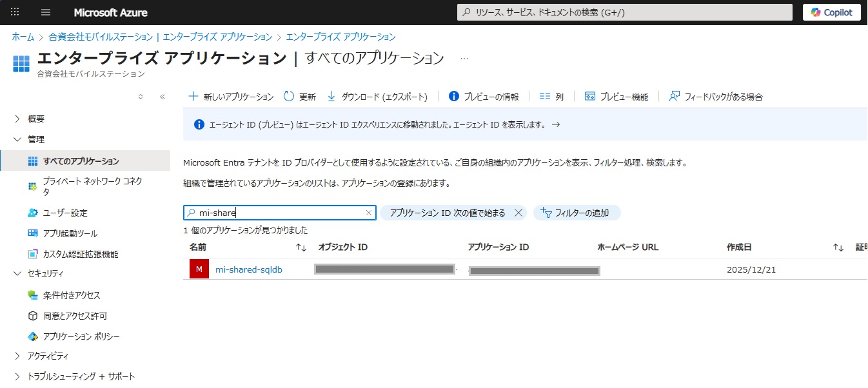The width and height of the screenshot is (868, 388).
Task: Select ユーザー設定 menu item
Action: 65,213
